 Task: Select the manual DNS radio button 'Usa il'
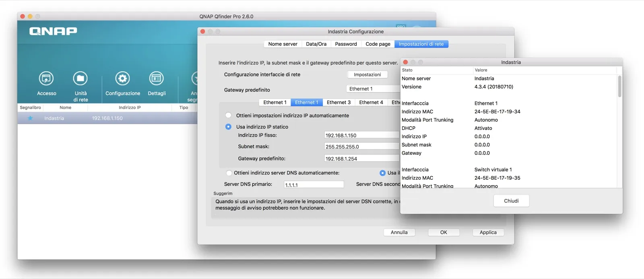point(382,173)
